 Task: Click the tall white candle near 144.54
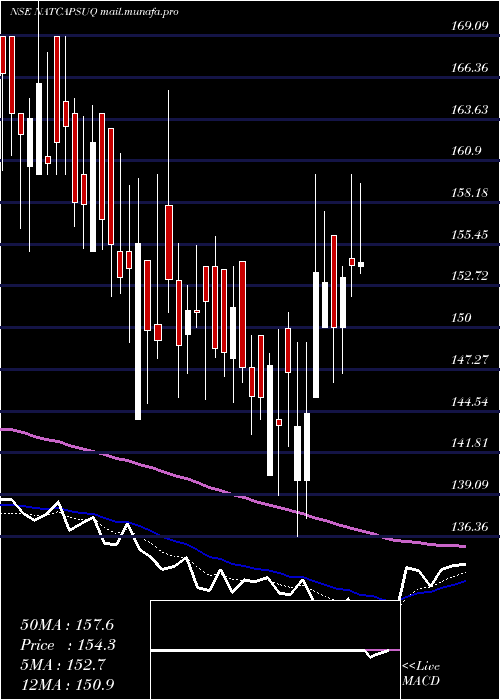pyautogui.click(x=138, y=331)
